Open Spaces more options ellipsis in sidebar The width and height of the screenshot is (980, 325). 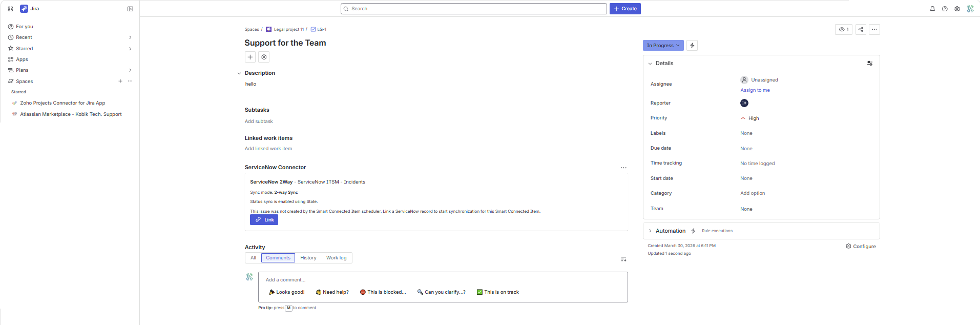click(130, 81)
